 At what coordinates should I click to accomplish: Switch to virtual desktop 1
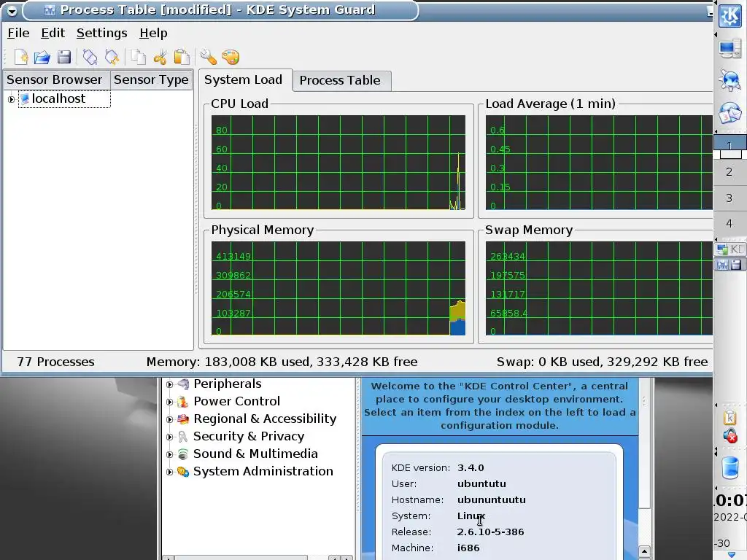[x=729, y=146]
